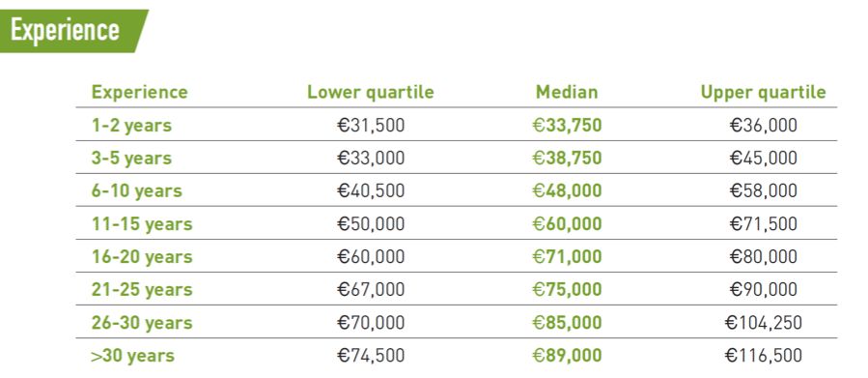
Task: Click the 1-2 years row label
Action: 131,126
